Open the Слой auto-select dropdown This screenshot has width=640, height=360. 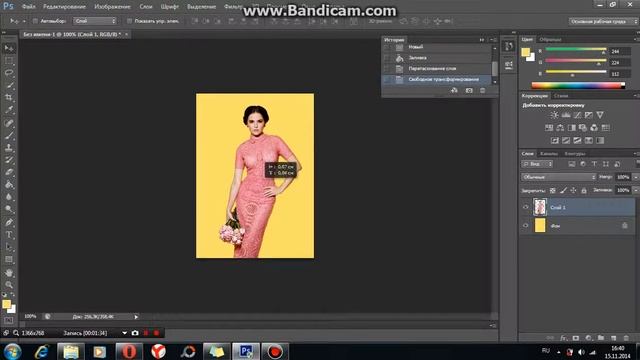[x=95, y=21]
